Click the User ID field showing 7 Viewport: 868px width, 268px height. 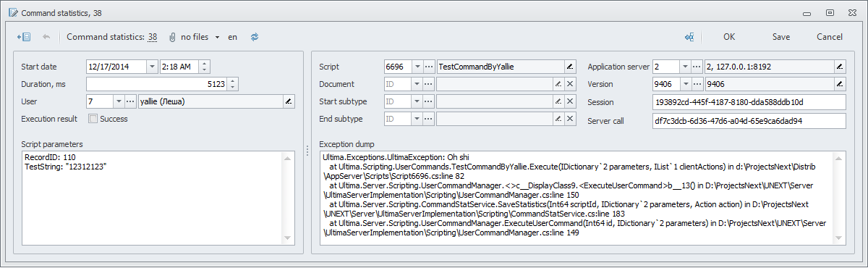pos(99,101)
